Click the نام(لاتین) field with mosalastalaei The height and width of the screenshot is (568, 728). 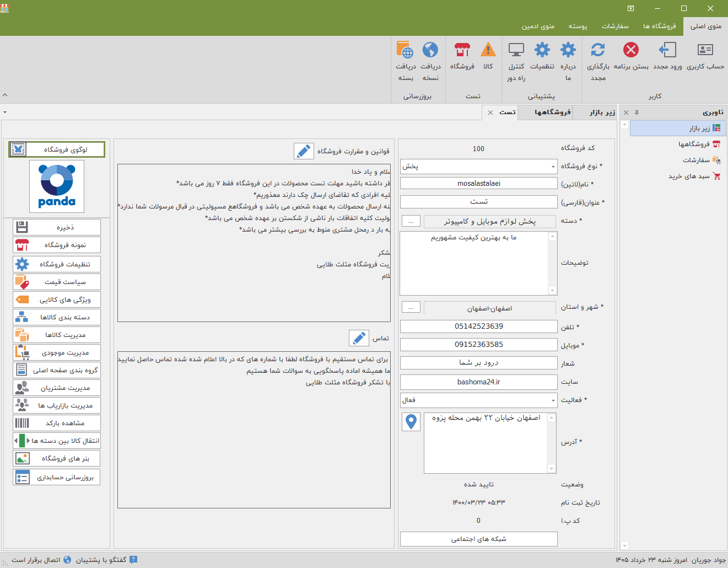479,184
